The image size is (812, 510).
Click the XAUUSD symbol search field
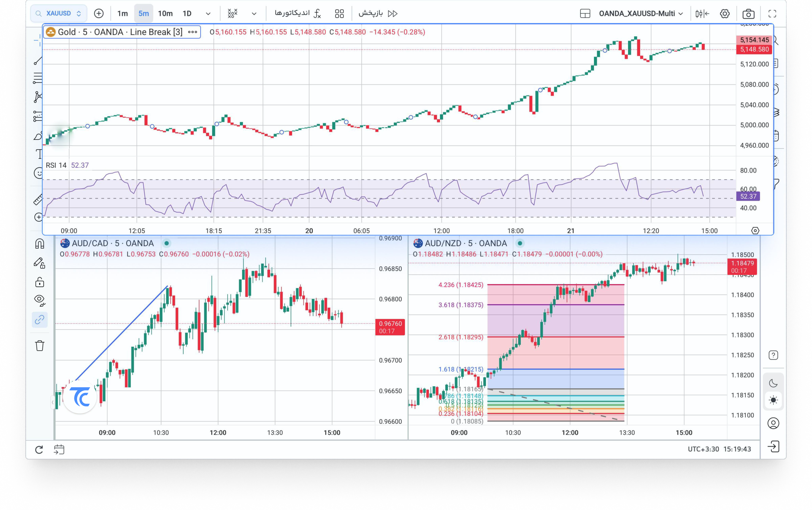click(59, 14)
